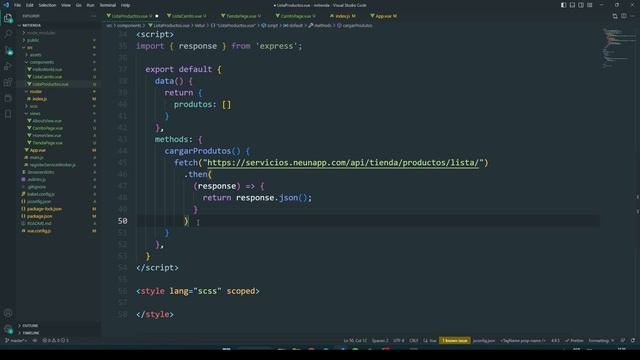Open the Edit menu
The height and width of the screenshot is (360, 640).
pos(30,5)
